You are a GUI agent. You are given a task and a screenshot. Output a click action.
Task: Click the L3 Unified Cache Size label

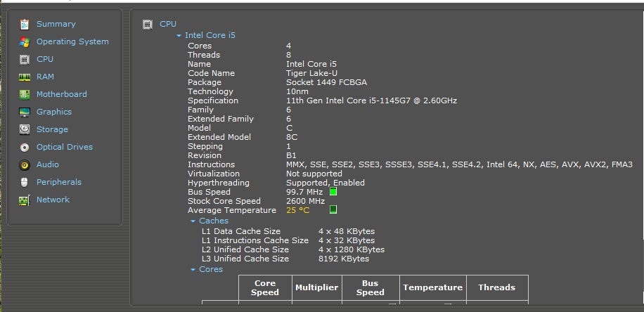coord(245,259)
